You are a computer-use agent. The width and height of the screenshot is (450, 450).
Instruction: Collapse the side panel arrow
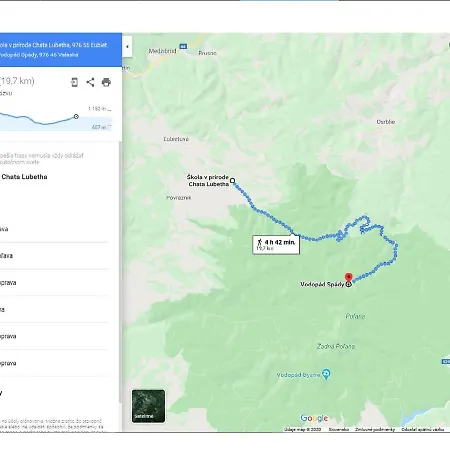[x=127, y=47]
